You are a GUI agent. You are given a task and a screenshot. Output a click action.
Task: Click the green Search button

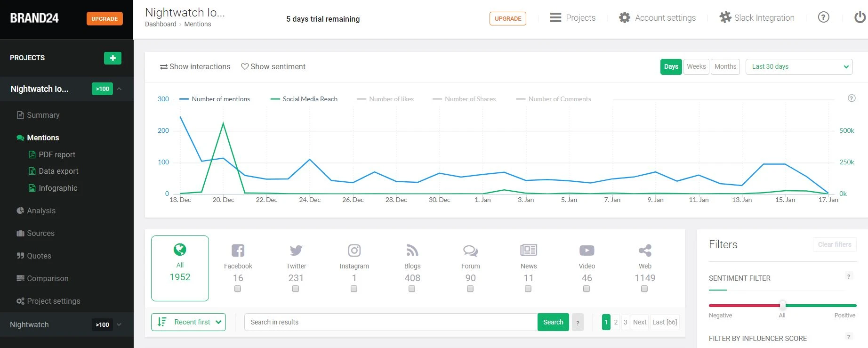point(553,322)
